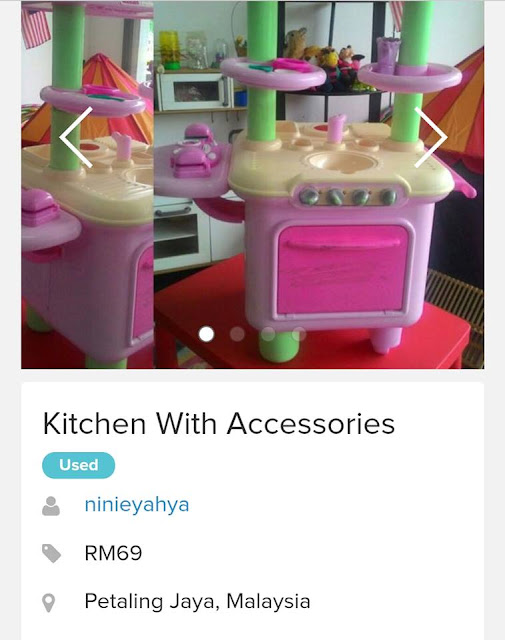This screenshot has height=640, width=505.
Task: Click the location pin icon
Action: 49,603
